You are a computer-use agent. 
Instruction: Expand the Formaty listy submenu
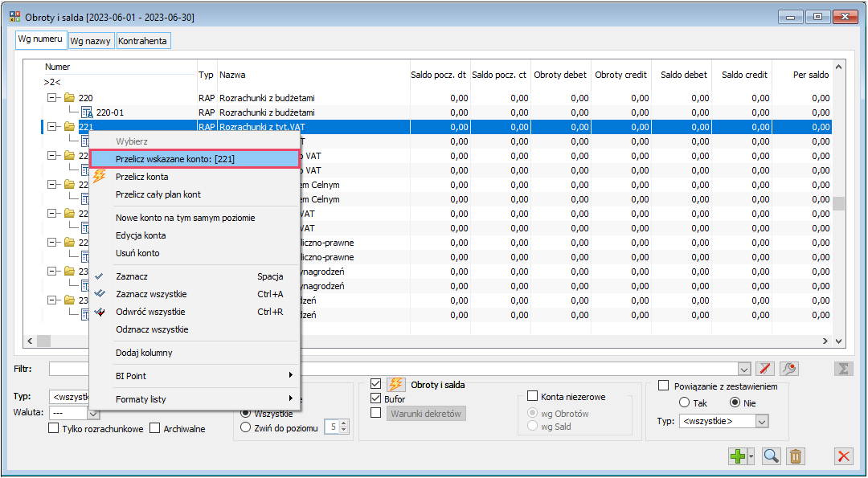tap(194, 399)
